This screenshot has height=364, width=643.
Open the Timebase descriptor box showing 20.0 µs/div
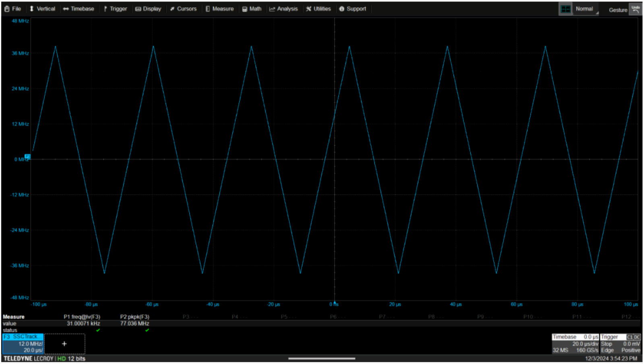tap(575, 343)
